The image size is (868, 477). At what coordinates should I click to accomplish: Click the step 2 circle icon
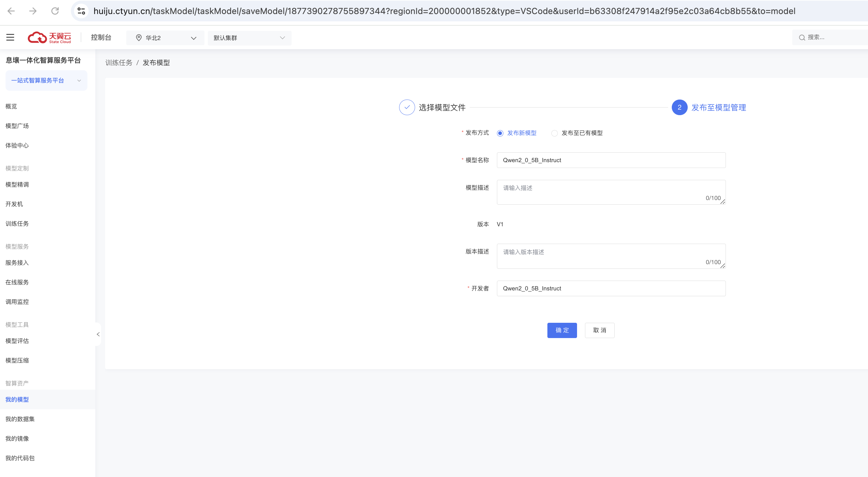pos(679,107)
